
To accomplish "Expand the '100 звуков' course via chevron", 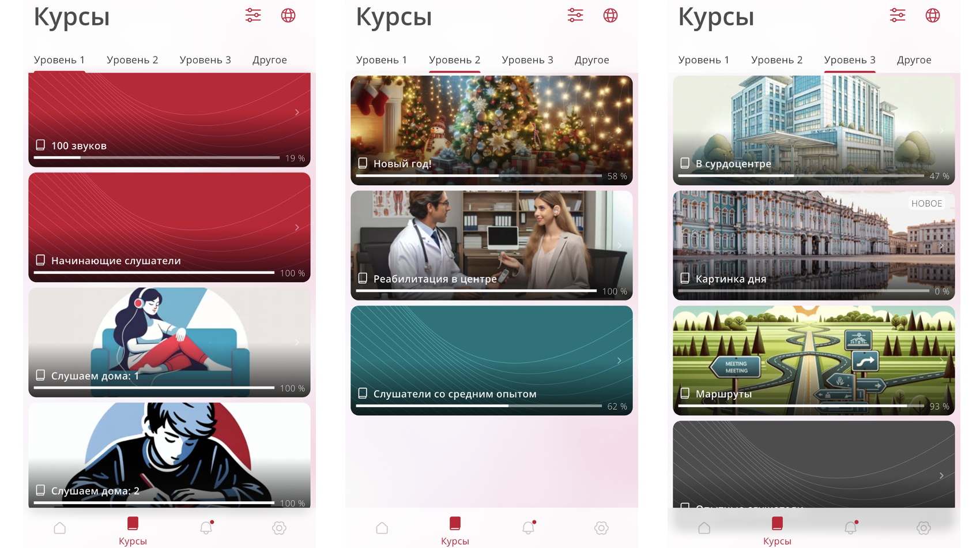I will (297, 112).
